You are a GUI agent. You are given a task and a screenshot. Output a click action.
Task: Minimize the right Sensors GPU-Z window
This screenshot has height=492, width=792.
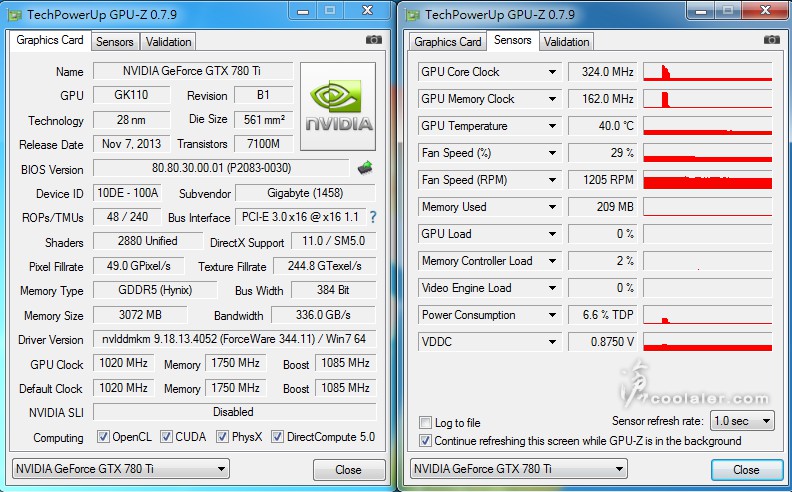[701, 11]
